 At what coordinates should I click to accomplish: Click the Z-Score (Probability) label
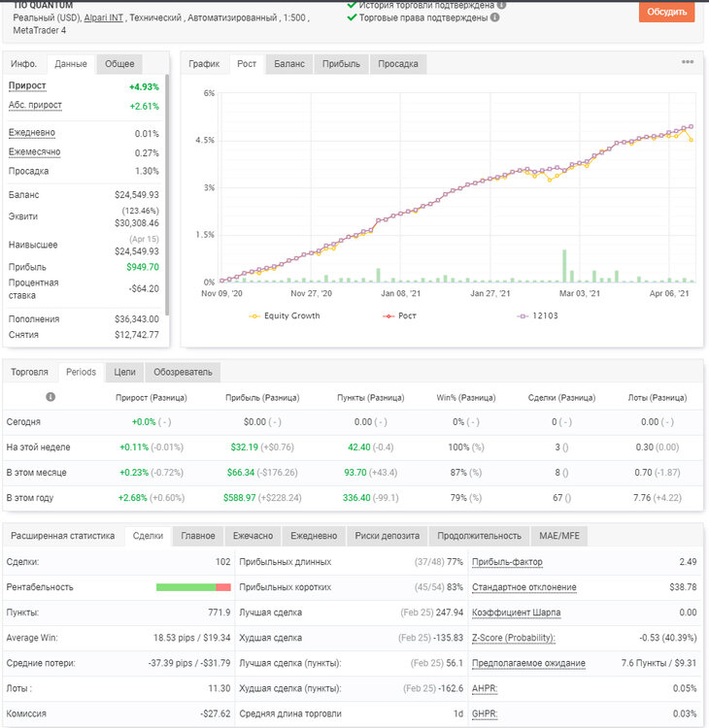click(514, 638)
